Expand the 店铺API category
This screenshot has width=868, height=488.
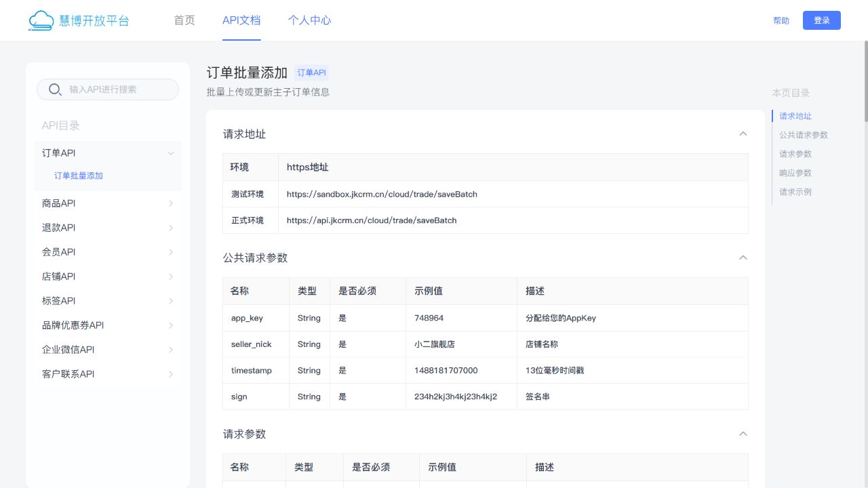[108, 277]
